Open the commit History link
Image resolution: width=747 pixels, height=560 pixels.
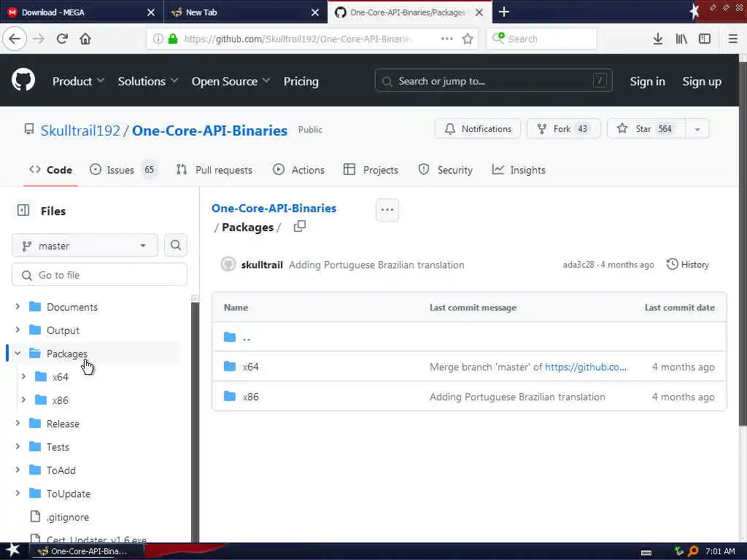point(687,264)
